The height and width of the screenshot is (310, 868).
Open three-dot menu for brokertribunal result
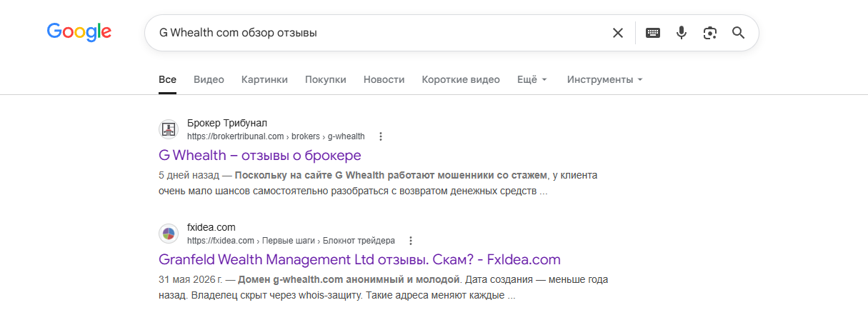pos(381,136)
